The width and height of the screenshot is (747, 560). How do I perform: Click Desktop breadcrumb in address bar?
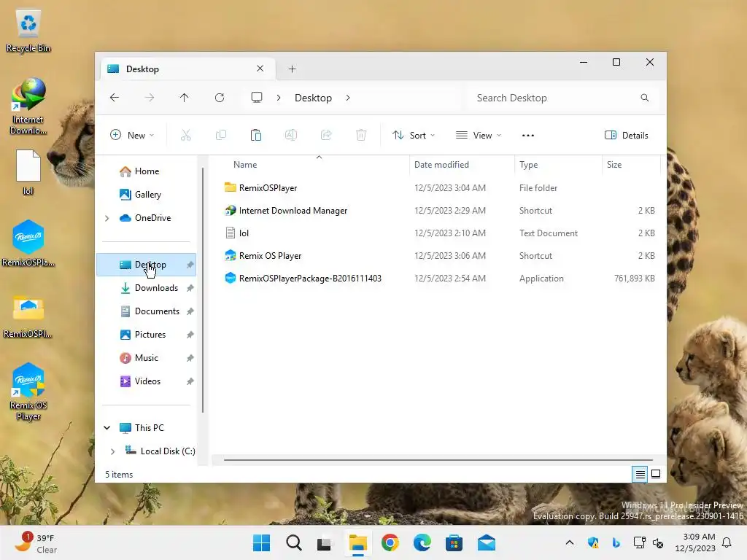click(x=313, y=98)
